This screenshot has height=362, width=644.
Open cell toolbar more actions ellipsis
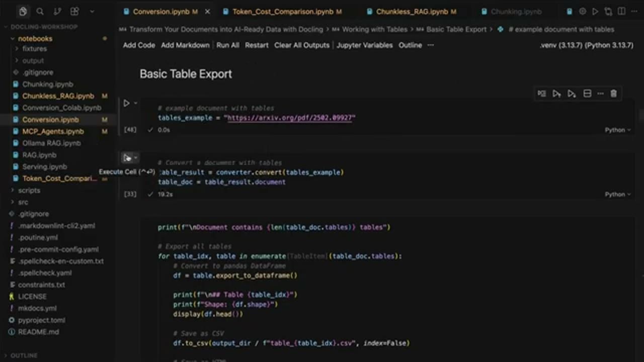tap(600, 94)
